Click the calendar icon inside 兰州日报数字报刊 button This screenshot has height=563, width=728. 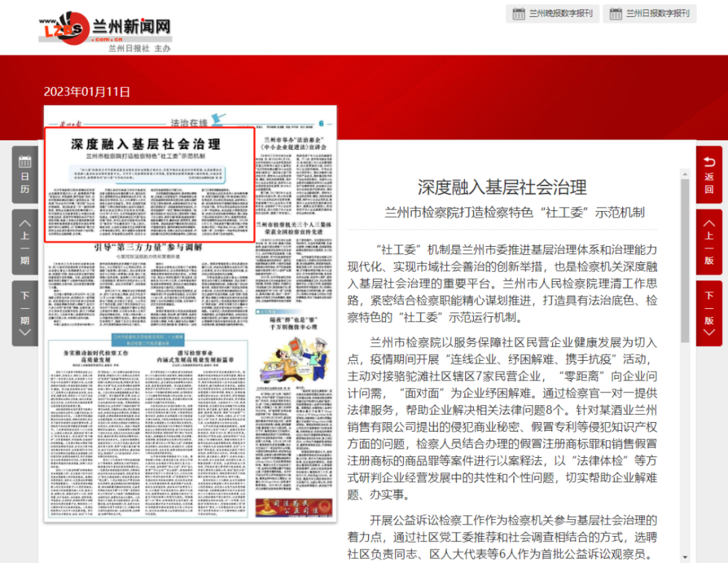(x=615, y=13)
